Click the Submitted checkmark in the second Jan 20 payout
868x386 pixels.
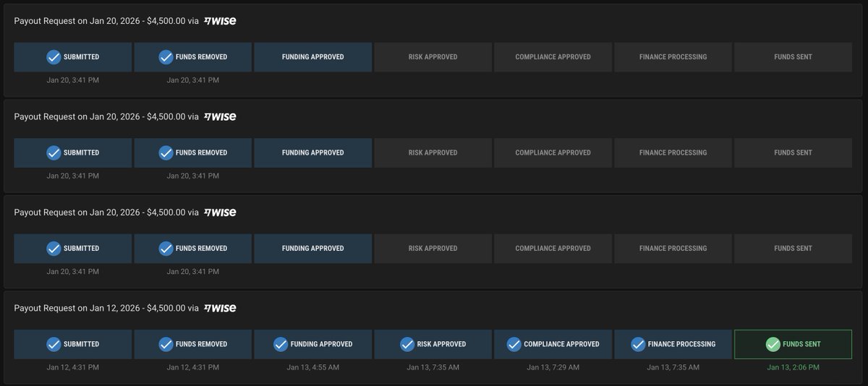(x=54, y=153)
